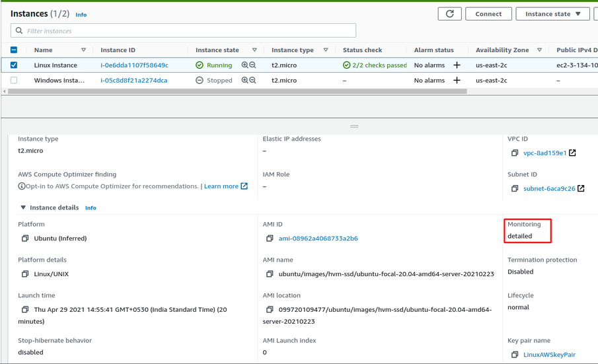Open the Instance state dropdown button

[x=552, y=14]
